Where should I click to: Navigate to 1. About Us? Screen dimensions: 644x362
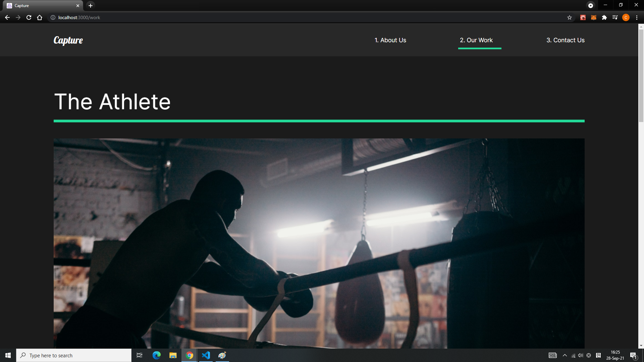click(390, 40)
